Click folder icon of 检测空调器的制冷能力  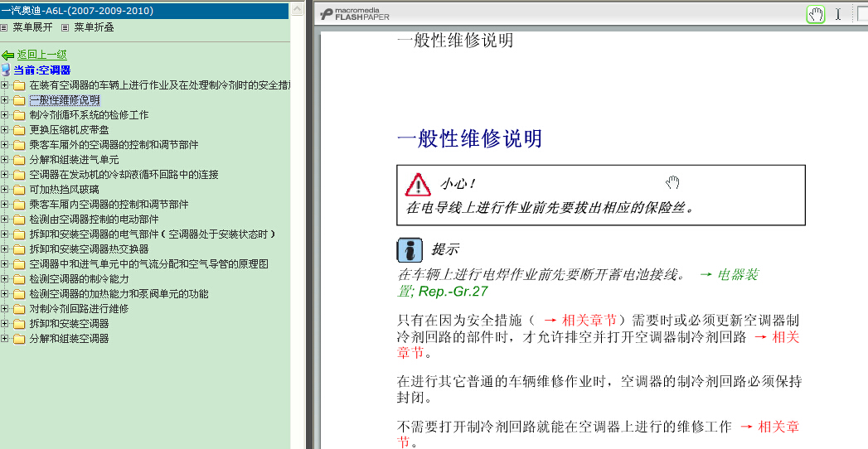click(19, 278)
